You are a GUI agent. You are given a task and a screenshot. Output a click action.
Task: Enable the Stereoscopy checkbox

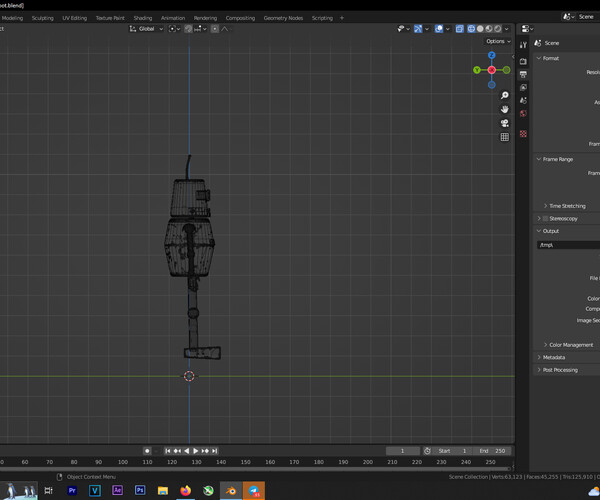click(x=545, y=218)
